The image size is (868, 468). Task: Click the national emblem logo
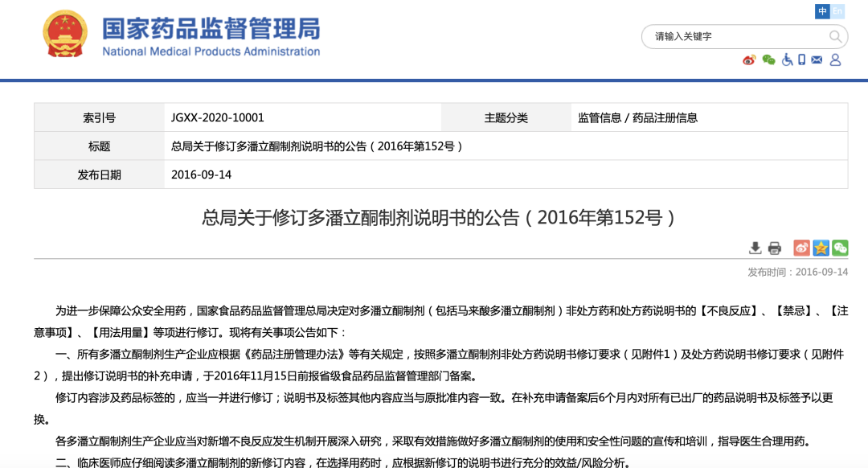click(x=65, y=34)
